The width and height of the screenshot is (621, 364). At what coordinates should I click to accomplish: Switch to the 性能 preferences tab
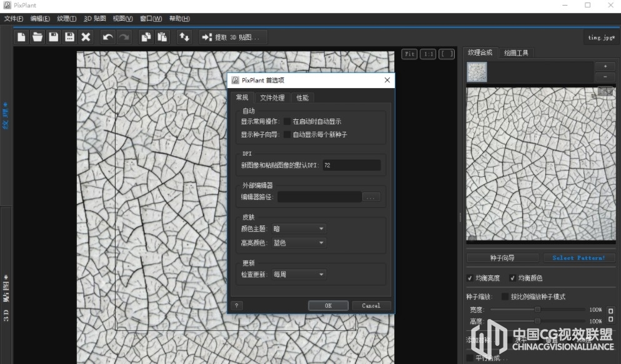(x=302, y=98)
